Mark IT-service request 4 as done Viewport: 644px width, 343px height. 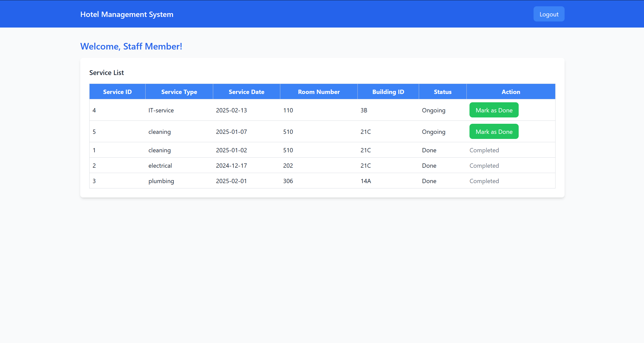pos(494,110)
